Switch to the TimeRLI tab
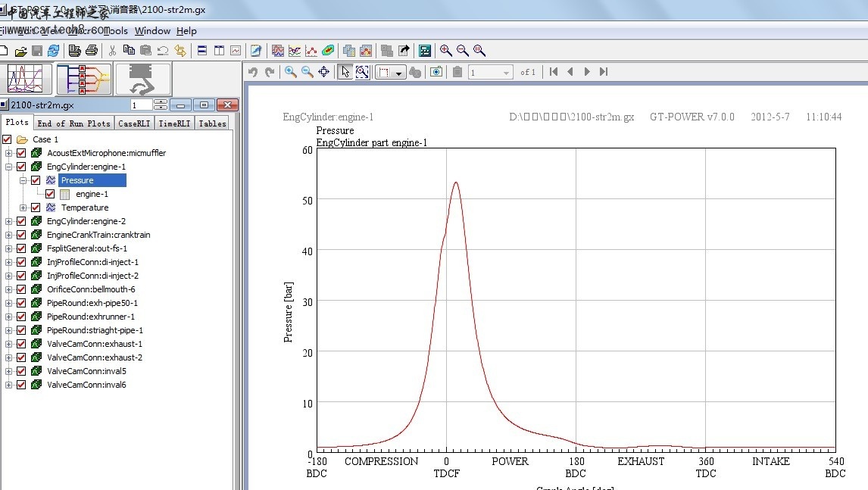This screenshot has height=490, width=868. [174, 123]
